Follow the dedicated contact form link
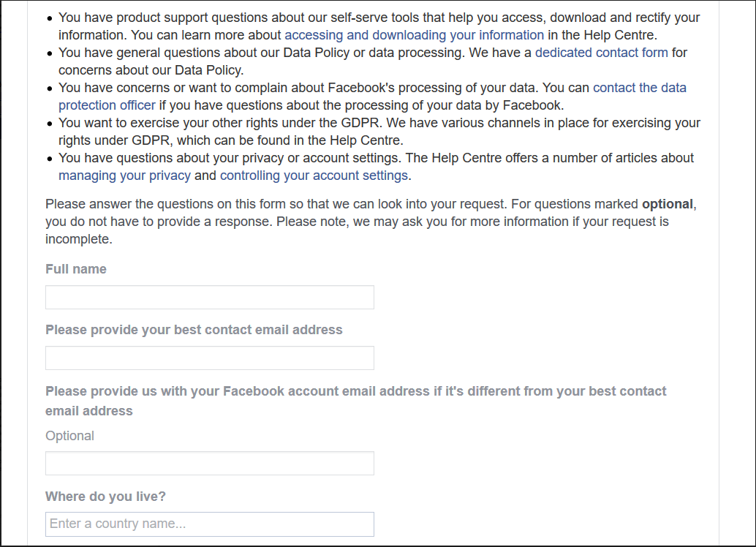 pos(601,53)
